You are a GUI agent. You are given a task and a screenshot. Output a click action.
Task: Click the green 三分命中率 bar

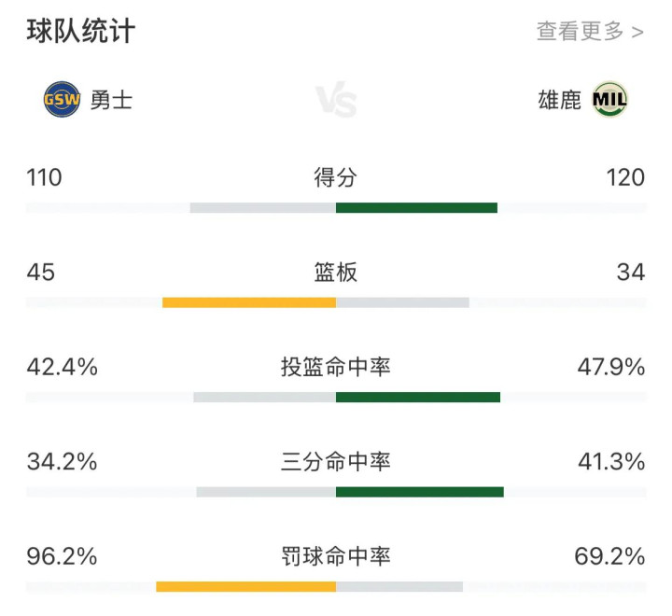click(x=420, y=492)
